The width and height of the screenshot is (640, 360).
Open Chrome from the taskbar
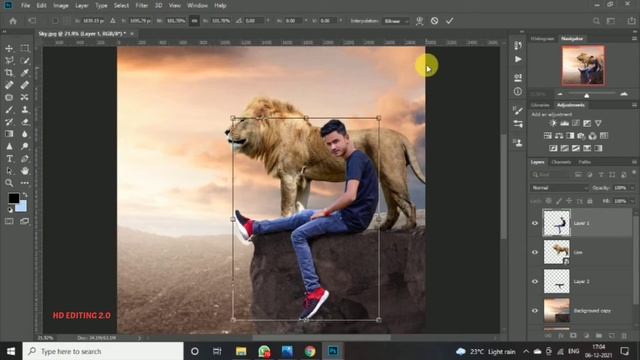click(310, 351)
